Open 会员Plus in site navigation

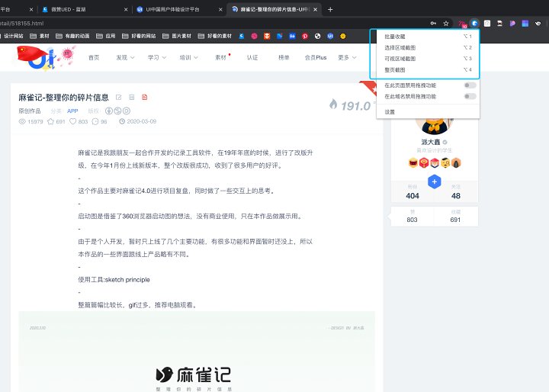coord(316,57)
